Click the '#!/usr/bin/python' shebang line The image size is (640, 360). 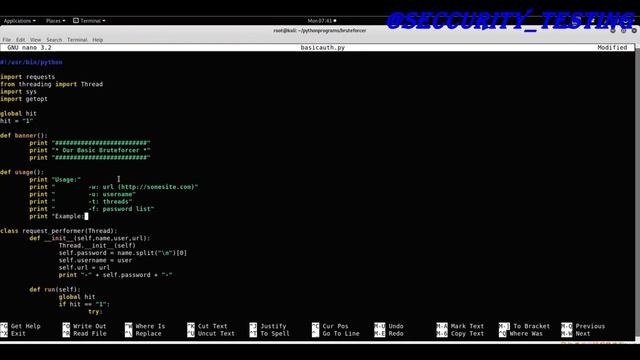(x=31, y=62)
